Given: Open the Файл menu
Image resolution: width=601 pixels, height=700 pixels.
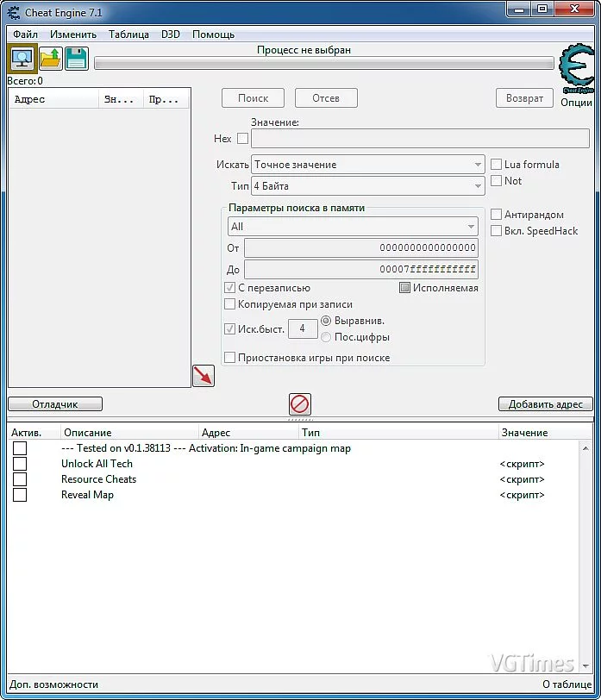Looking at the screenshot, I should click(25, 34).
